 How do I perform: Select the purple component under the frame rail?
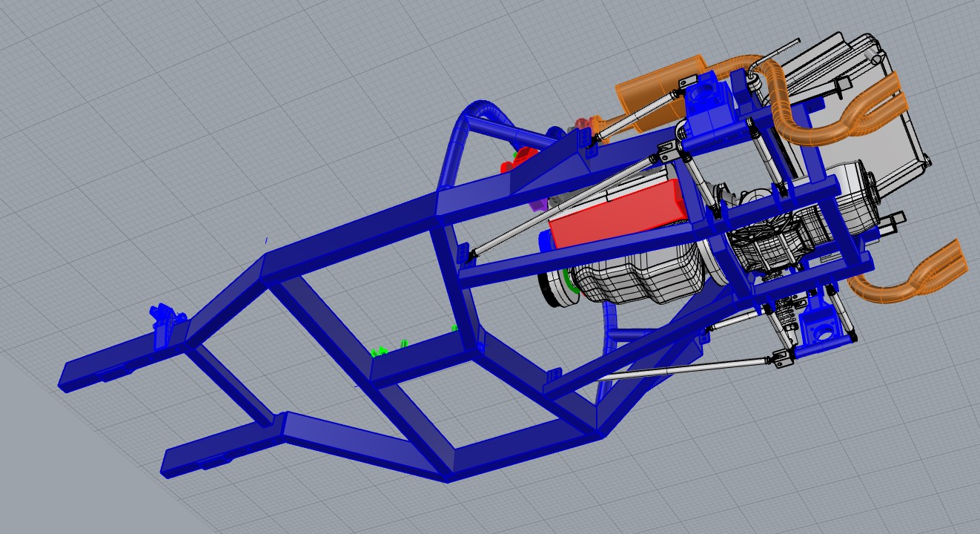(540, 203)
